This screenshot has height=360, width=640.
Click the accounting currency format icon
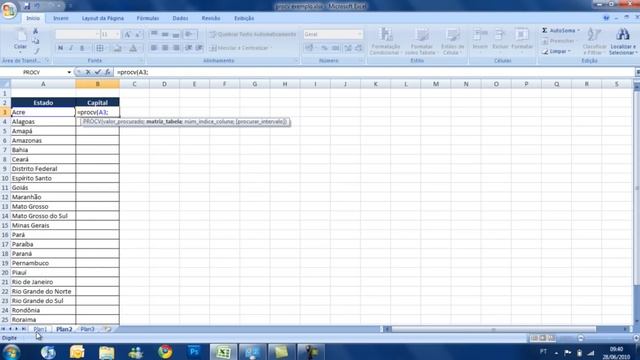click(x=309, y=48)
